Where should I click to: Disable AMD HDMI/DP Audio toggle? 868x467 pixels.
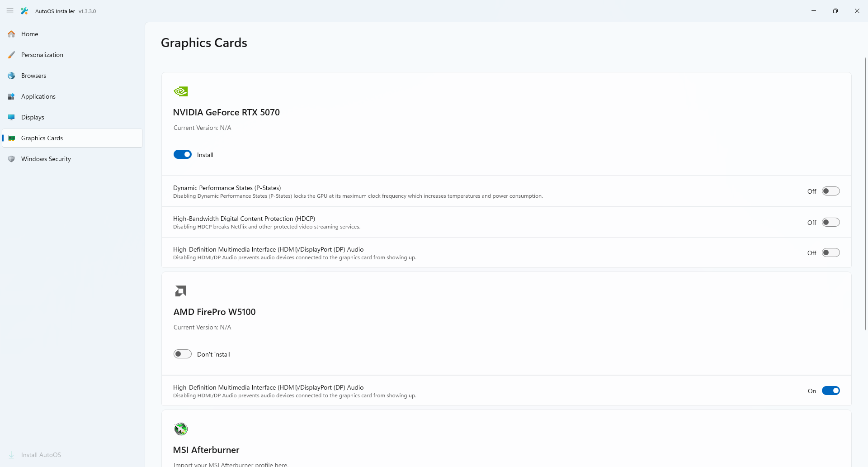830,391
